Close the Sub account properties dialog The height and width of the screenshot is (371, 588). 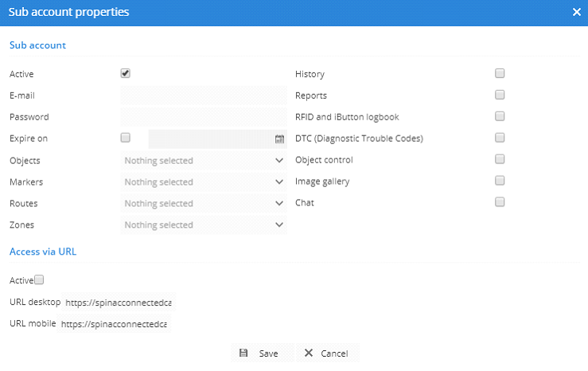tap(576, 12)
